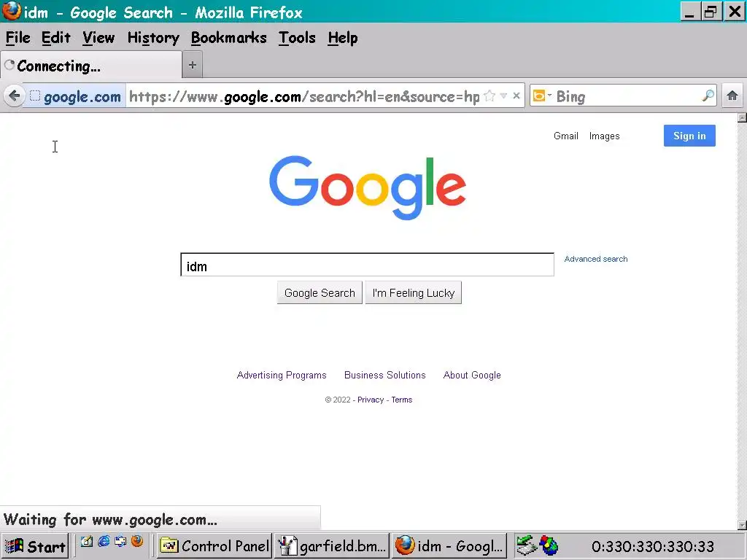Click the Show Desktop quick launch icon
Screen dimensions: 747x560
[x=86, y=542]
